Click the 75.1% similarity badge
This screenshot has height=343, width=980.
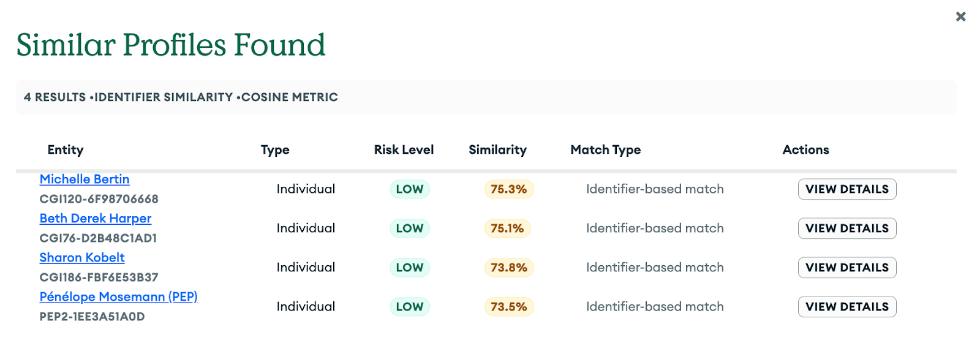point(507,228)
